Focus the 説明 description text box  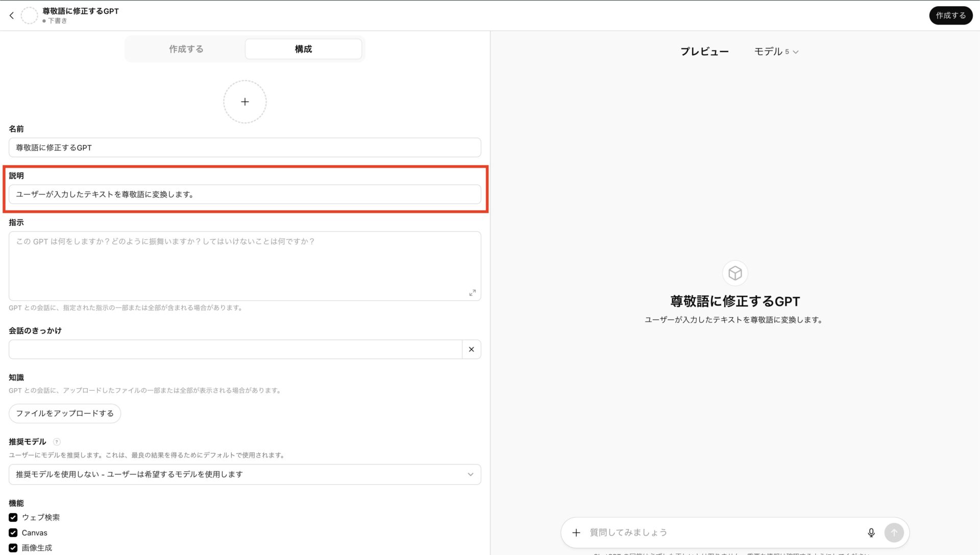[244, 194]
